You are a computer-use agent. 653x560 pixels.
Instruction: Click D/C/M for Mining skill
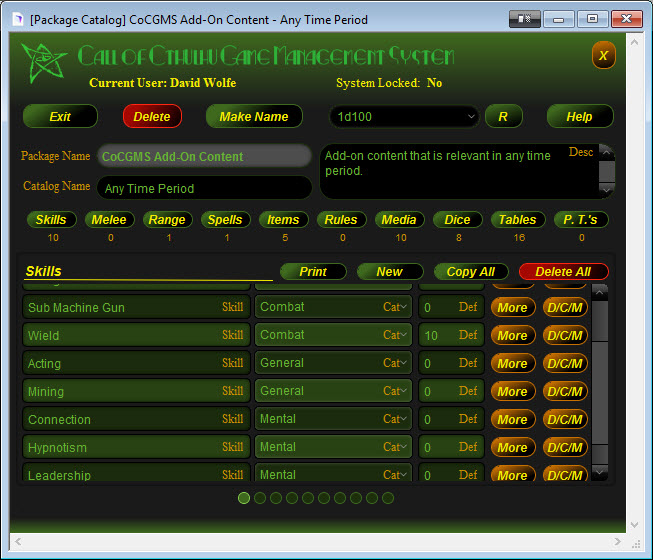coord(565,391)
